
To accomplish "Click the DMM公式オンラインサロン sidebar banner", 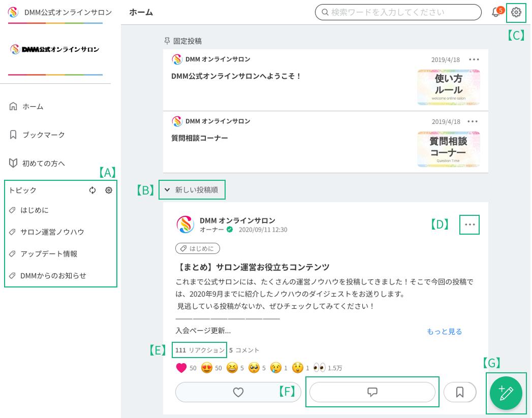I will pos(55,49).
